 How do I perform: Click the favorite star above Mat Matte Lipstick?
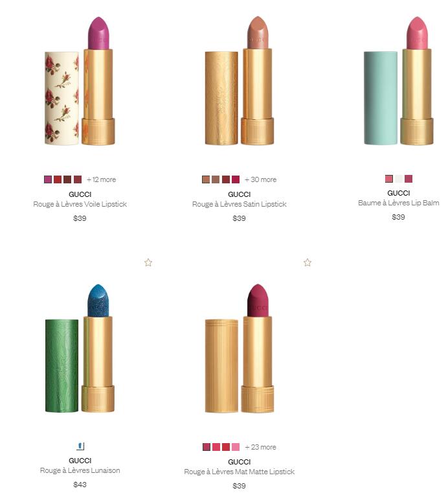(x=308, y=262)
